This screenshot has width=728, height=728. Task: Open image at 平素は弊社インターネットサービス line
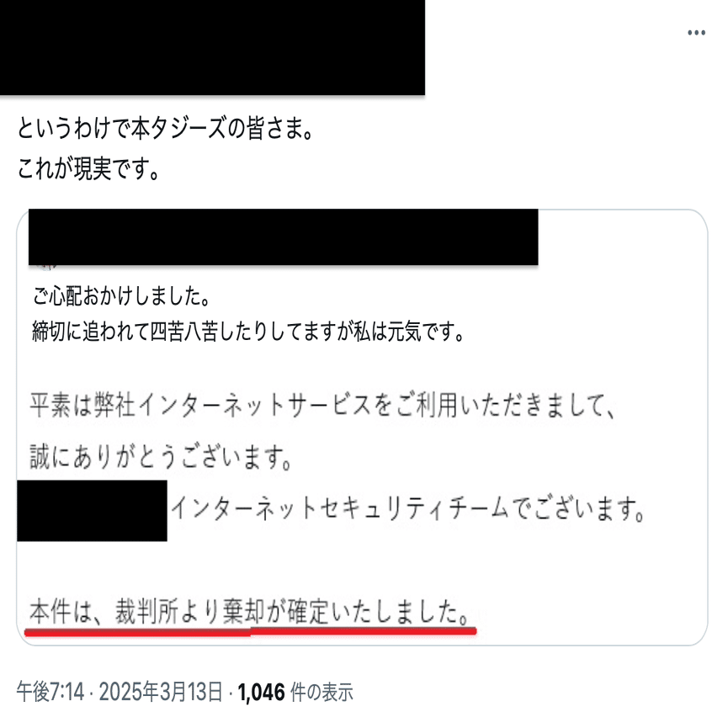coord(322,405)
